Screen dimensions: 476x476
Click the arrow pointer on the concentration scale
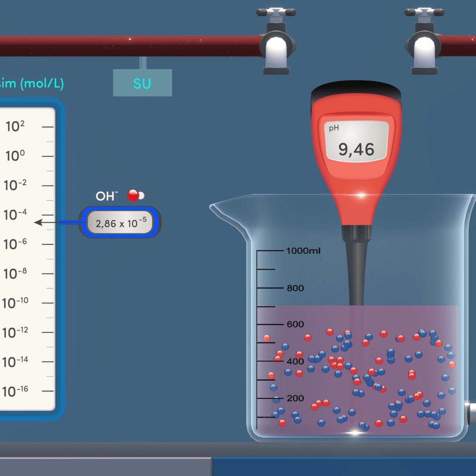pyautogui.click(x=39, y=223)
